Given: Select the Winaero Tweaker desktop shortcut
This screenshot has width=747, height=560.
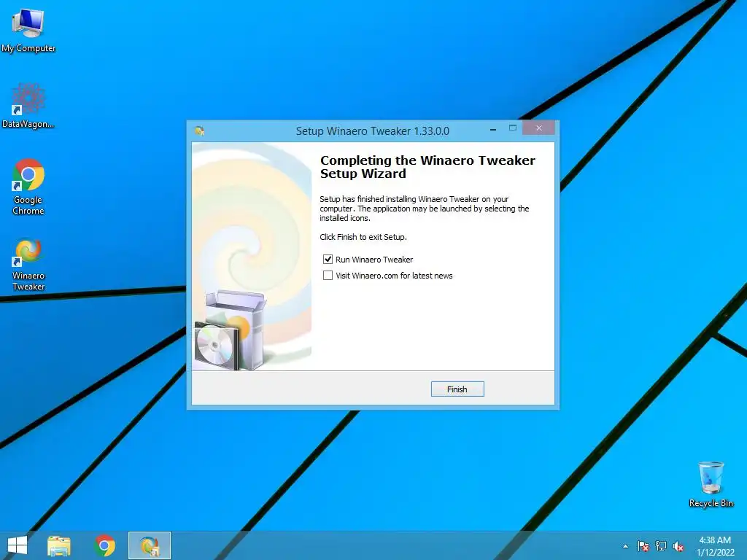Looking at the screenshot, I should pyautogui.click(x=28, y=264).
